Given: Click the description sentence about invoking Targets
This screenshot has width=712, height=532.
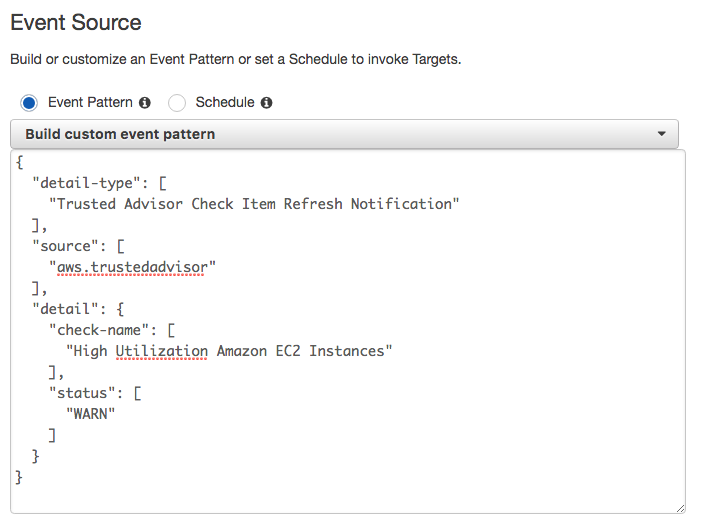Looking at the screenshot, I should point(236,59).
